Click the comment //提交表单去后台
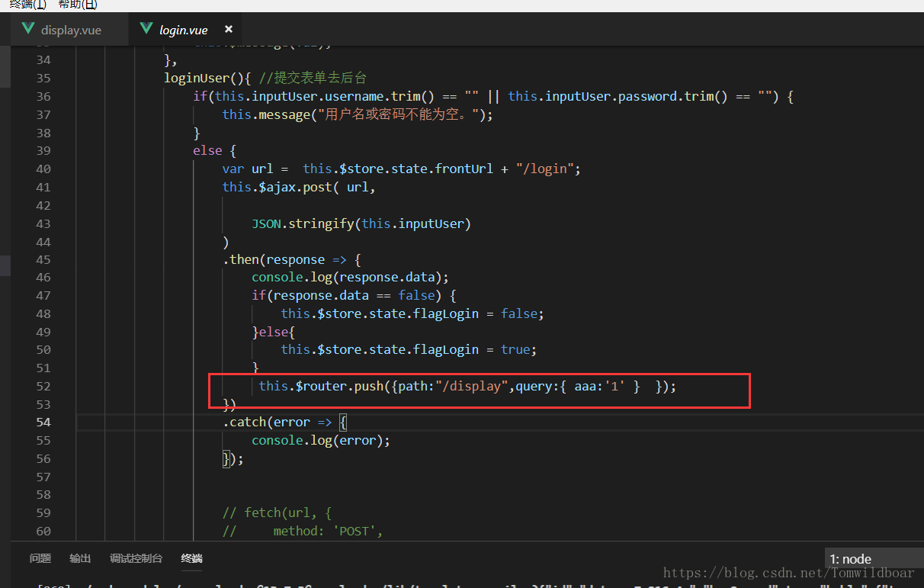 313,78
